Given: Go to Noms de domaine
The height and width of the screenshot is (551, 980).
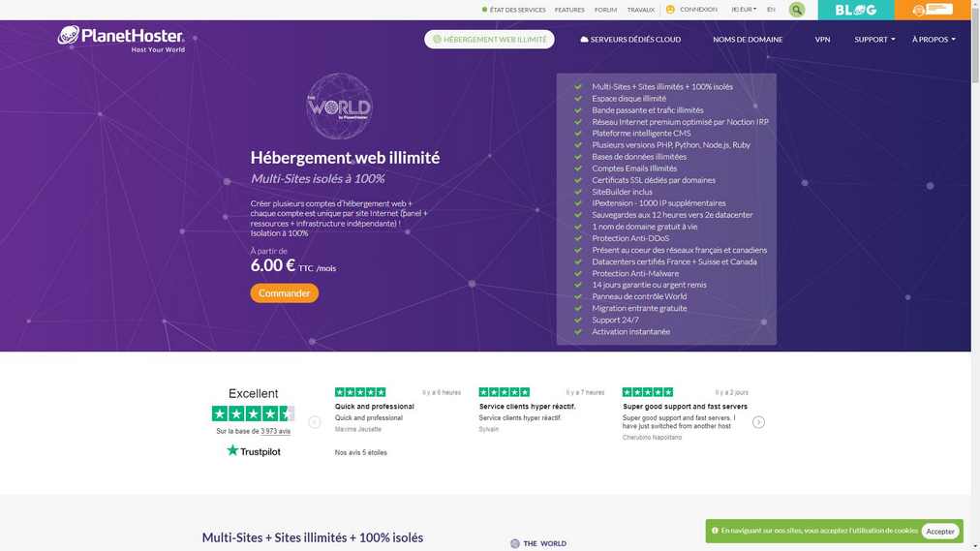Looking at the screenshot, I should 748,40.
